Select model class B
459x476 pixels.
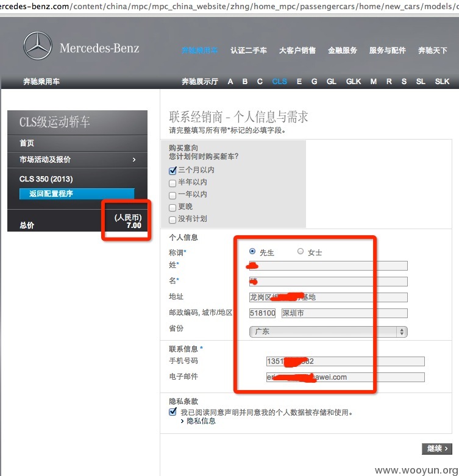[245, 81]
